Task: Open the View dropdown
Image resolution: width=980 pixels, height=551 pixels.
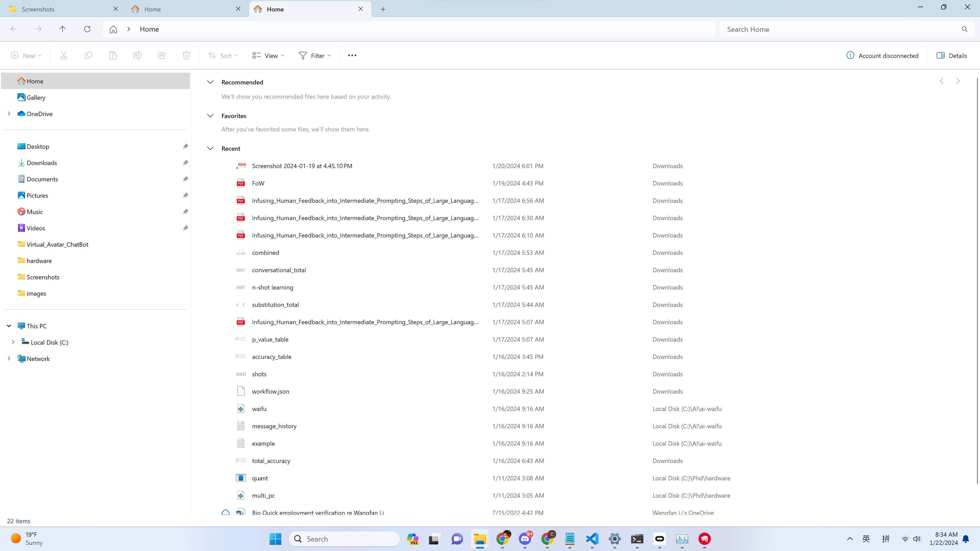Action: (x=268, y=56)
